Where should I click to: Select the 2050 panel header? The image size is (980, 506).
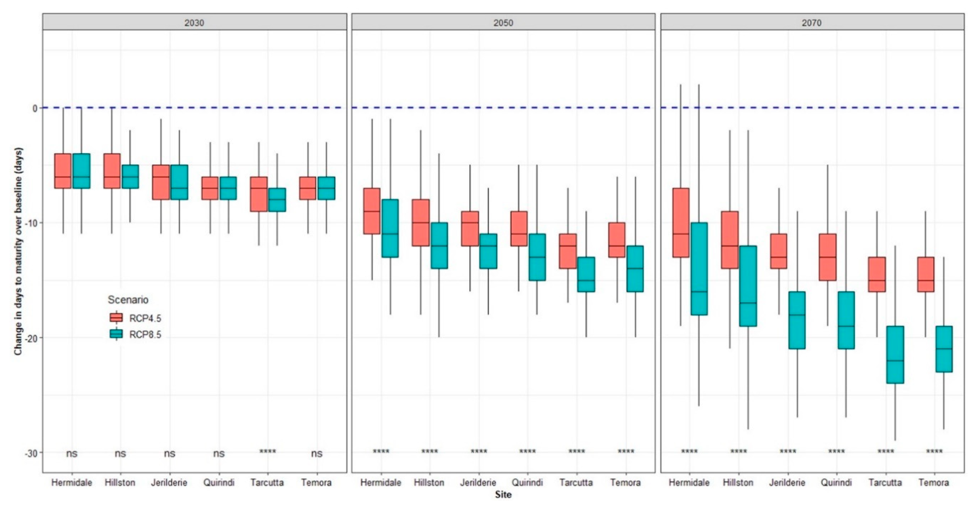503,23
